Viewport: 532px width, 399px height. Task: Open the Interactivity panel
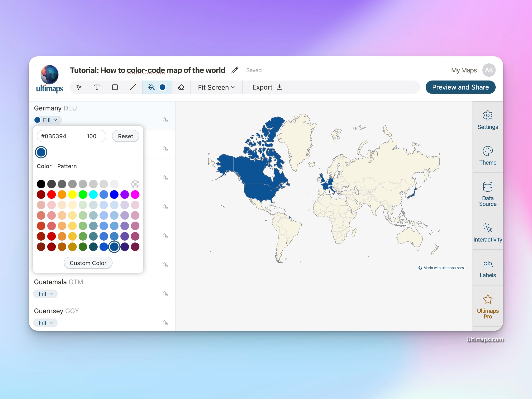click(x=488, y=232)
